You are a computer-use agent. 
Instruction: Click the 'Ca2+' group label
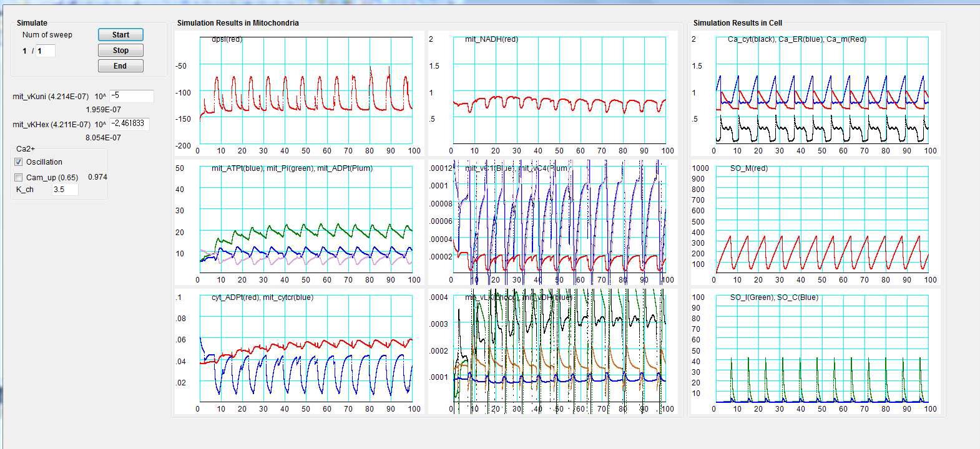point(26,149)
